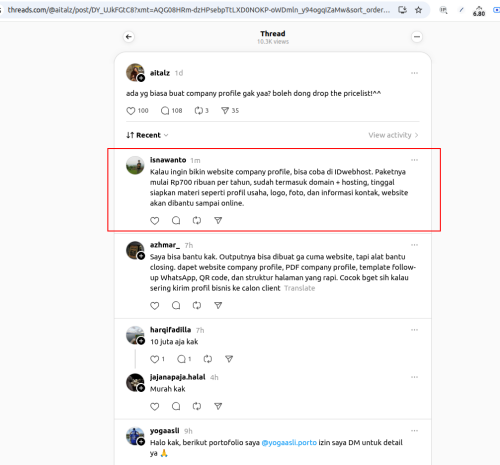
Task: Open replies on aitalz's post
Action: 165,111
